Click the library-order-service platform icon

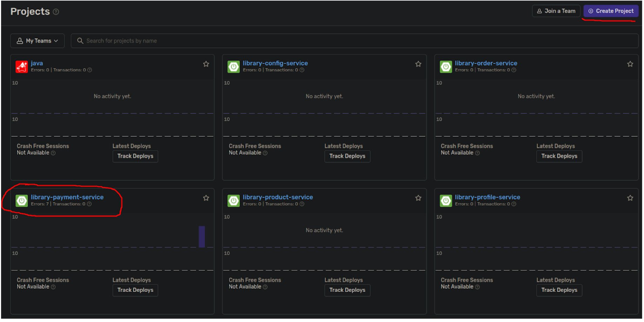click(x=446, y=67)
